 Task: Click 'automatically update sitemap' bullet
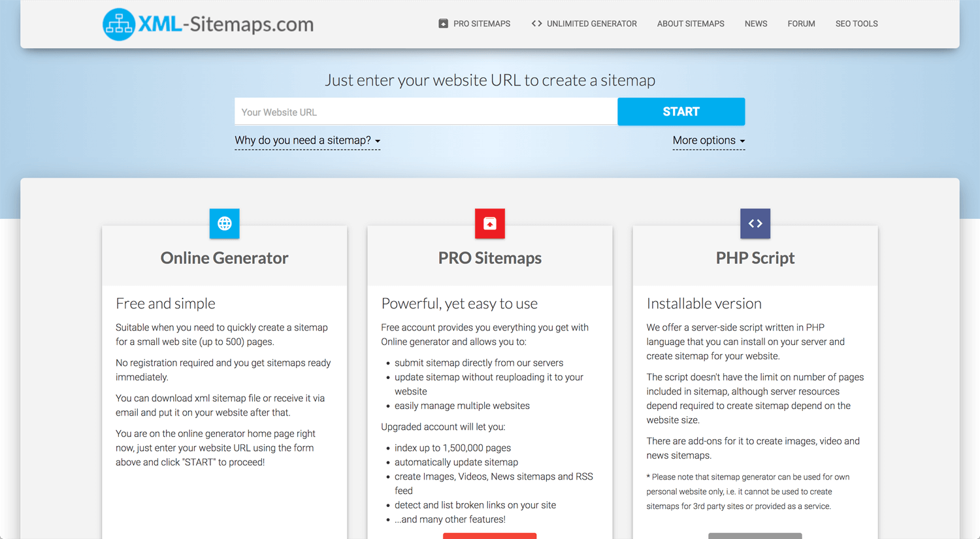[x=456, y=463]
